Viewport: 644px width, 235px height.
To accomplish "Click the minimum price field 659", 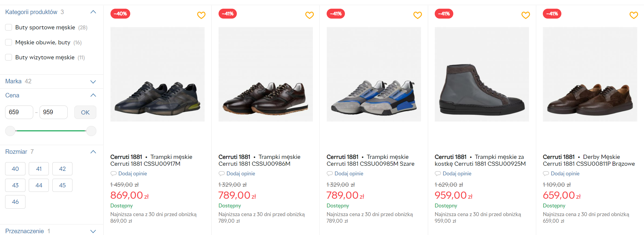I will 19,112.
